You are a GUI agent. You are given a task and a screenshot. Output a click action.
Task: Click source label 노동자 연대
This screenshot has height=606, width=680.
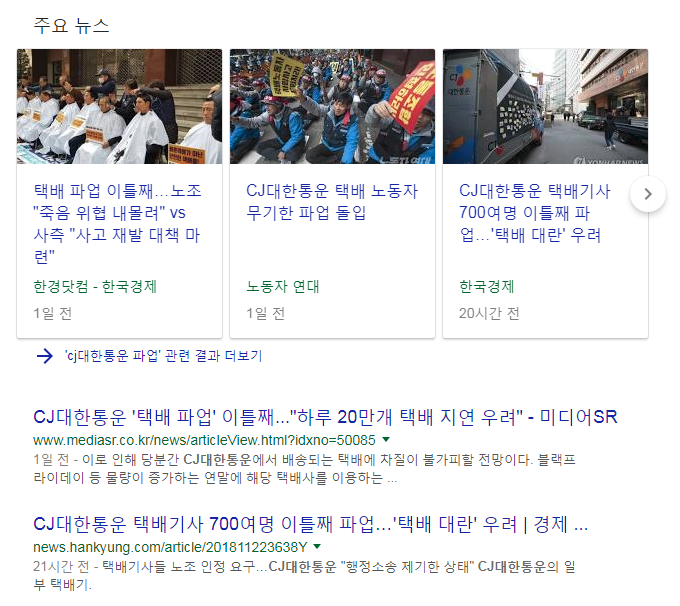(283, 286)
